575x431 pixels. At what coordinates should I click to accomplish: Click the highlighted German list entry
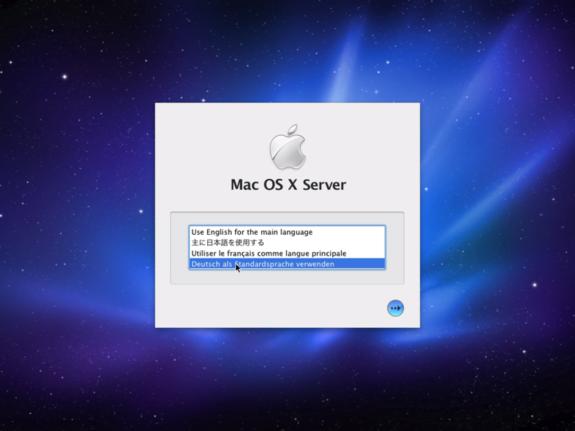tap(287, 264)
